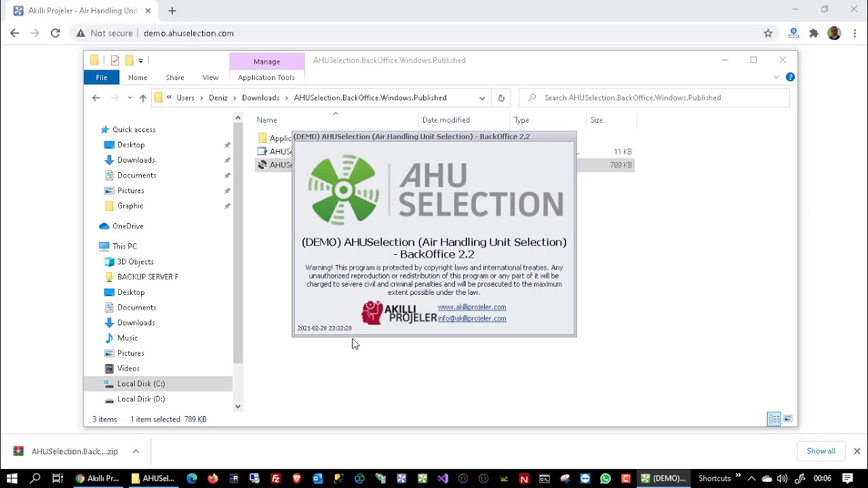
Task: Open Videos folder in the navigation pane
Action: tap(128, 369)
